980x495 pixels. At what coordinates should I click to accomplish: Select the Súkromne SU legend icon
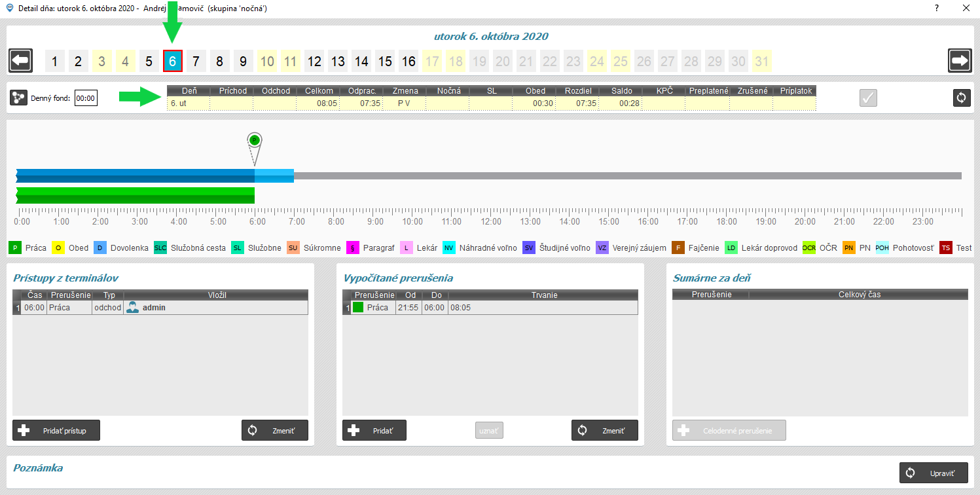pos(293,248)
